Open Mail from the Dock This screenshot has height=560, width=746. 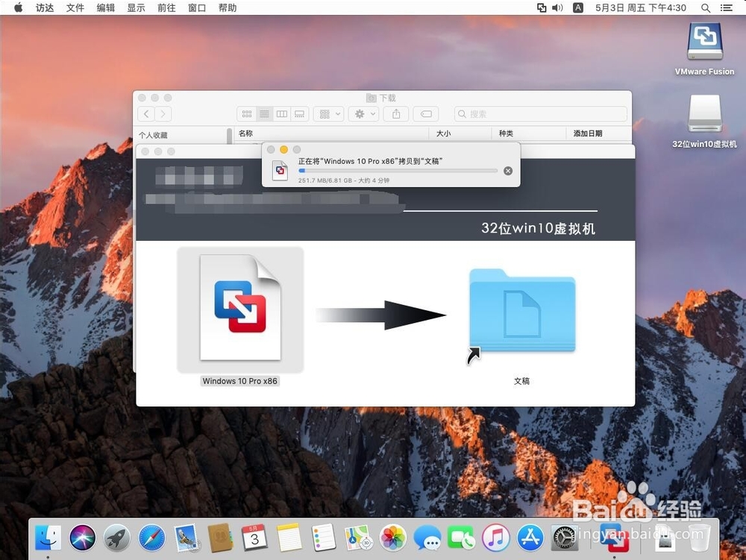[186, 538]
